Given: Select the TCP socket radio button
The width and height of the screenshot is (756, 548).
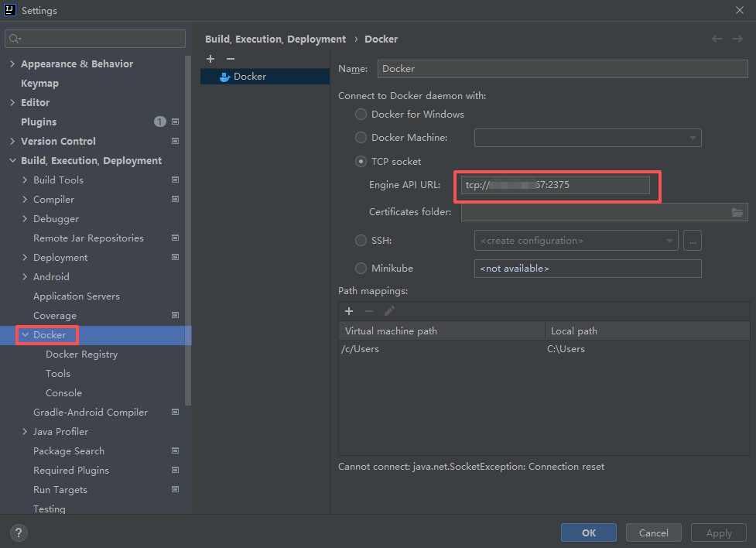Looking at the screenshot, I should pos(361,162).
